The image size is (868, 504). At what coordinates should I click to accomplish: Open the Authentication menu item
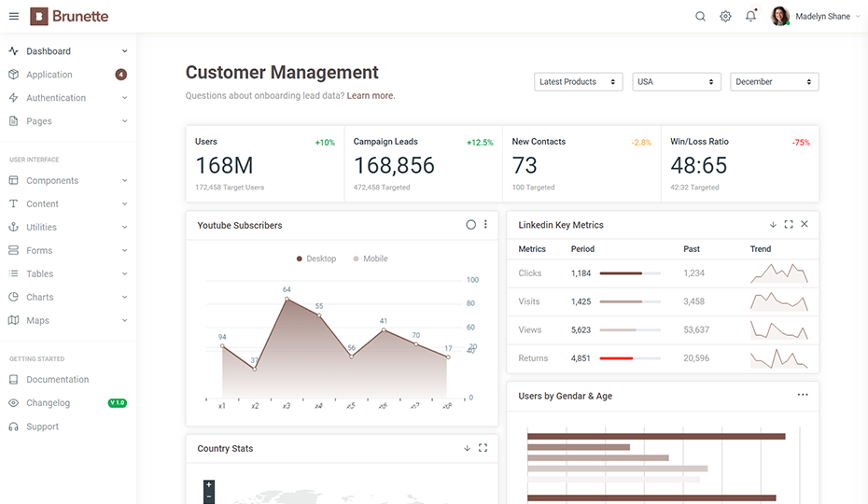tap(68, 97)
